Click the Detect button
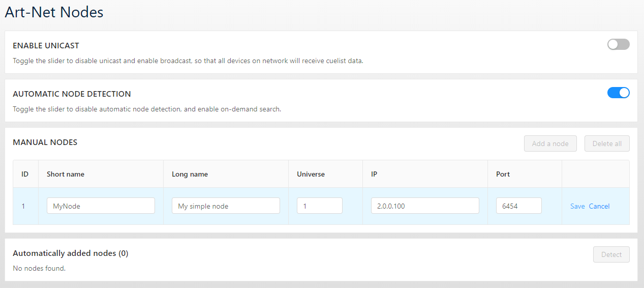The width and height of the screenshot is (644, 288). (611, 254)
